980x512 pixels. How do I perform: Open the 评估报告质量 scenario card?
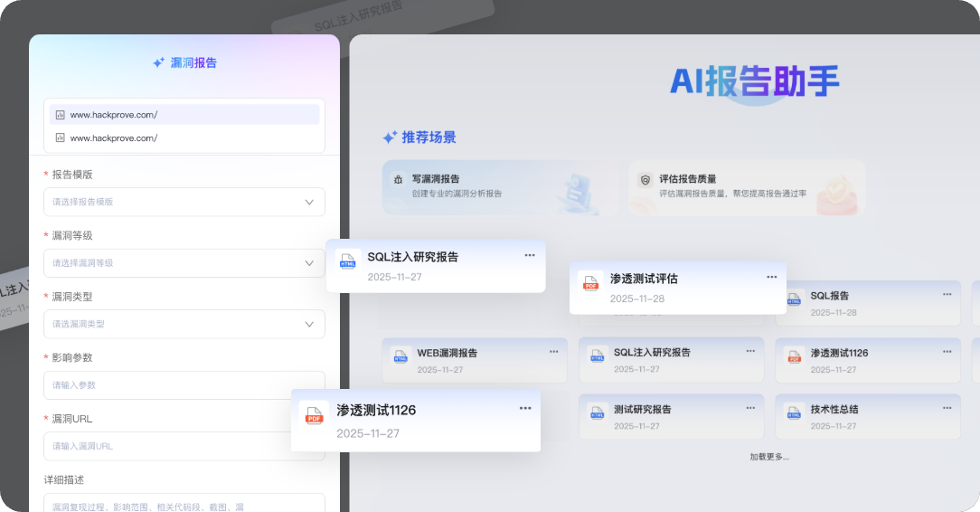746,187
